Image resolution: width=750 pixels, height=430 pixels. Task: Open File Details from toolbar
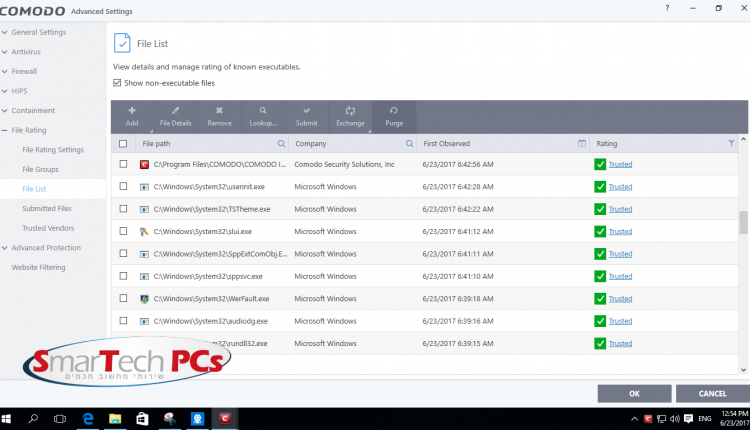point(176,117)
